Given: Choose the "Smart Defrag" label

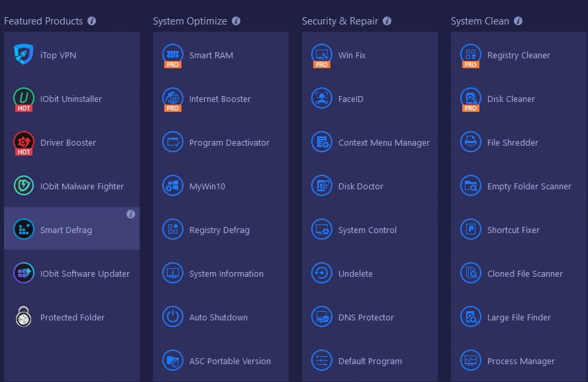Looking at the screenshot, I should point(66,230).
